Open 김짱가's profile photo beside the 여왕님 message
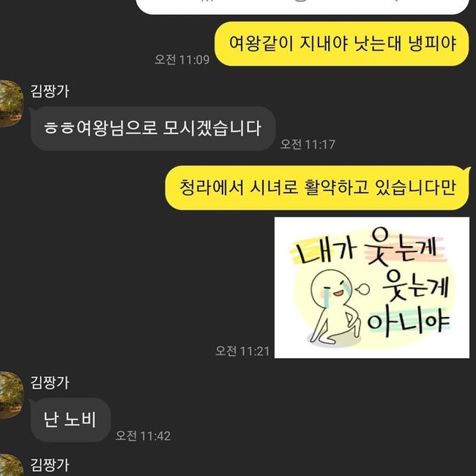This screenshot has width=476, height=476. 11,103
